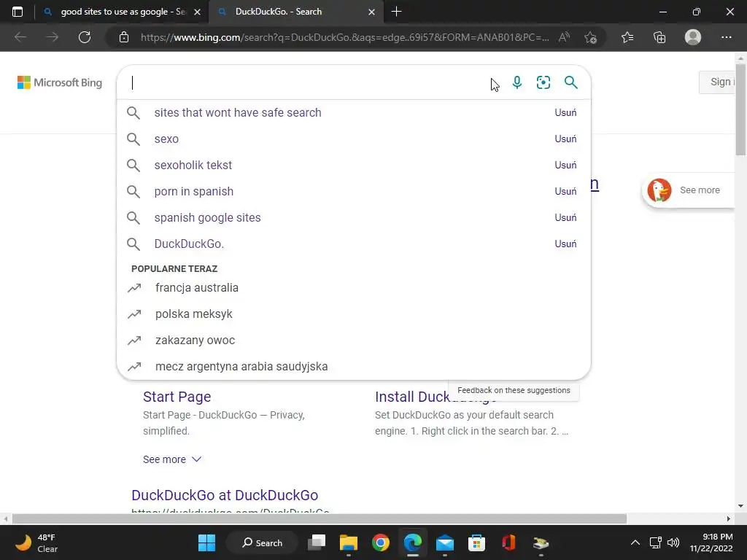Click the vertical scrollbar thumb
Screen dimensions: 747x560
[740, 111]
